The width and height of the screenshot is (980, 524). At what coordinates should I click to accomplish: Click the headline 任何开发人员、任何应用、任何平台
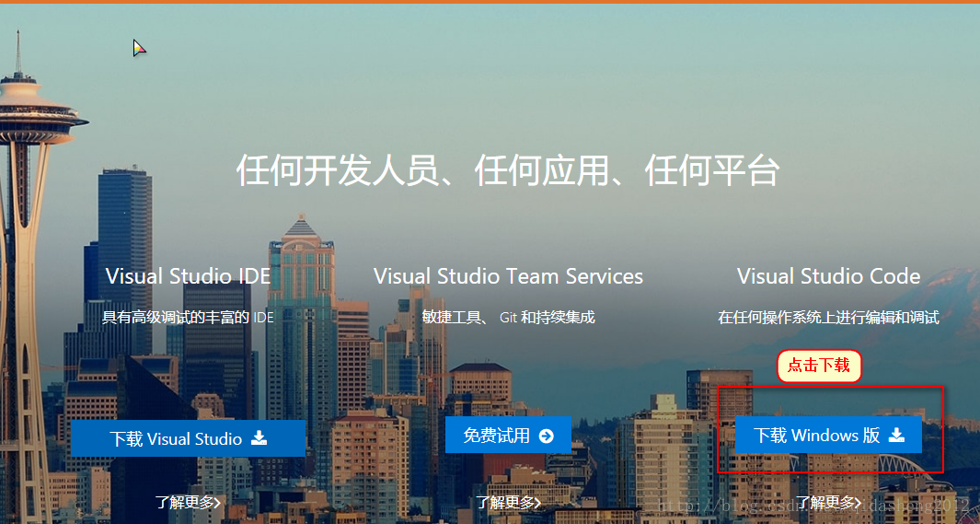(x=508, y=170)
